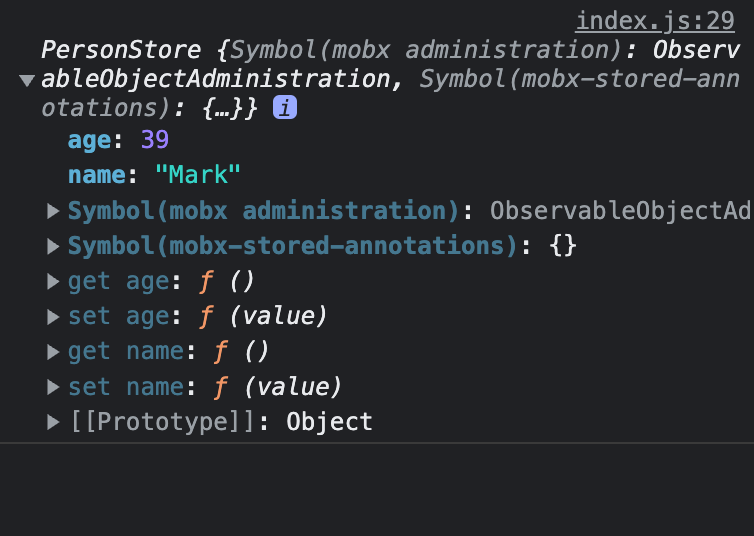
Task: Select the age value 39
Action: (155, 140)
